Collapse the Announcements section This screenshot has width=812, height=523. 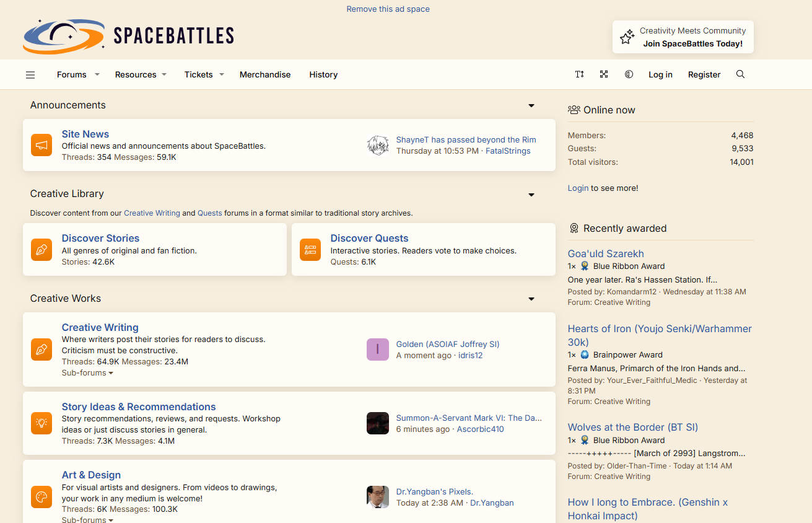point(531,105)
